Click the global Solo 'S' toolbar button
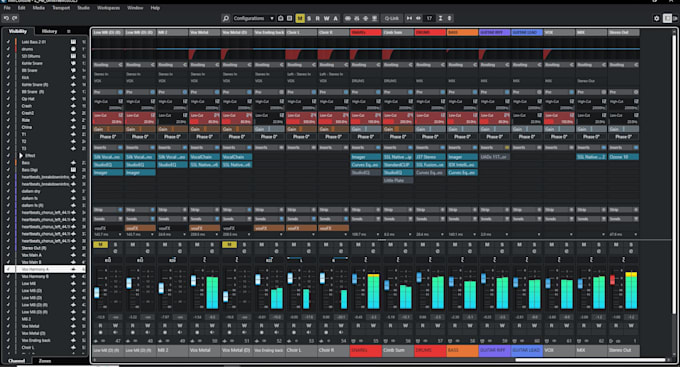This screenshot has height=367, width=680. (x=309, y=18)
